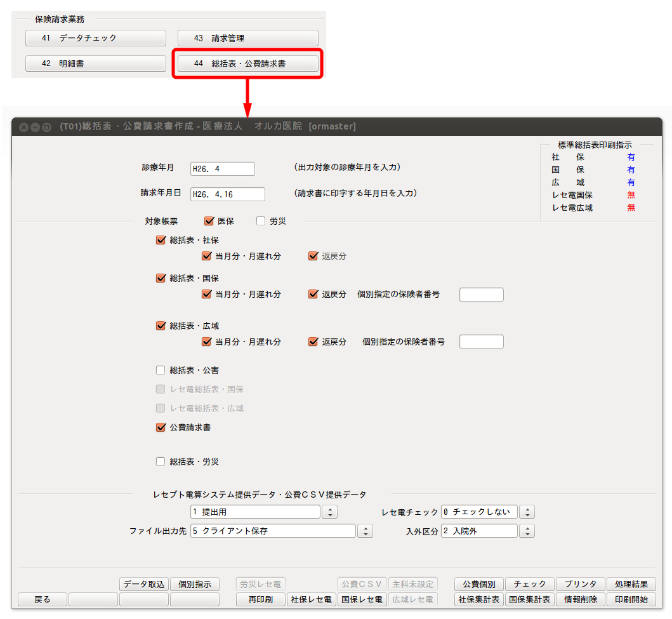Click レセ電国保 無 status text
Viewport: 672px width, 619px height.
coord(631,195)
